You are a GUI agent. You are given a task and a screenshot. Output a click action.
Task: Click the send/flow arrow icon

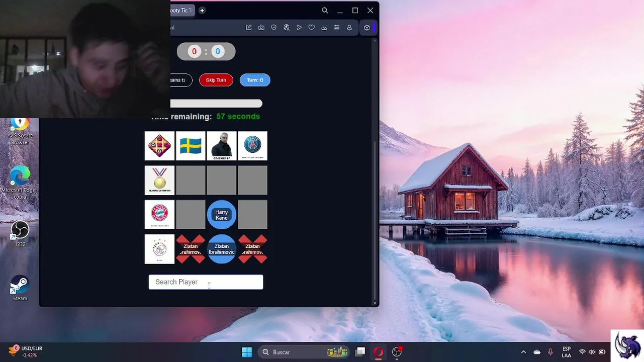tap(299, 28)
